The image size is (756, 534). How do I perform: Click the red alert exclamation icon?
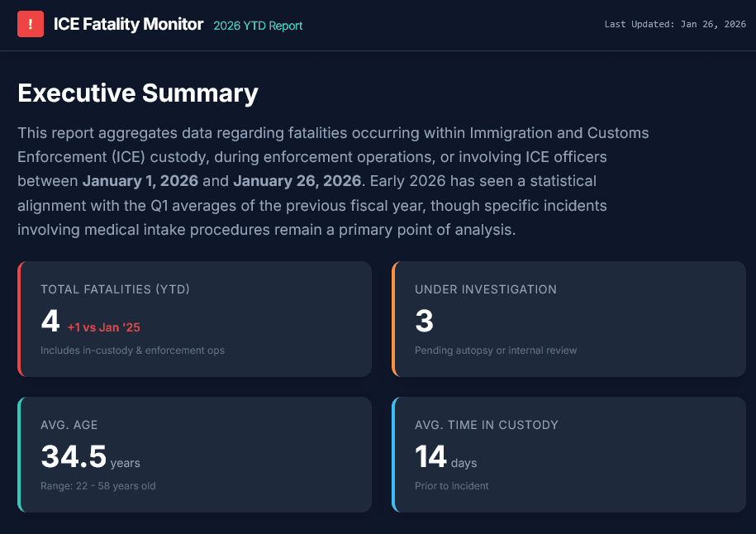(31, 24)
